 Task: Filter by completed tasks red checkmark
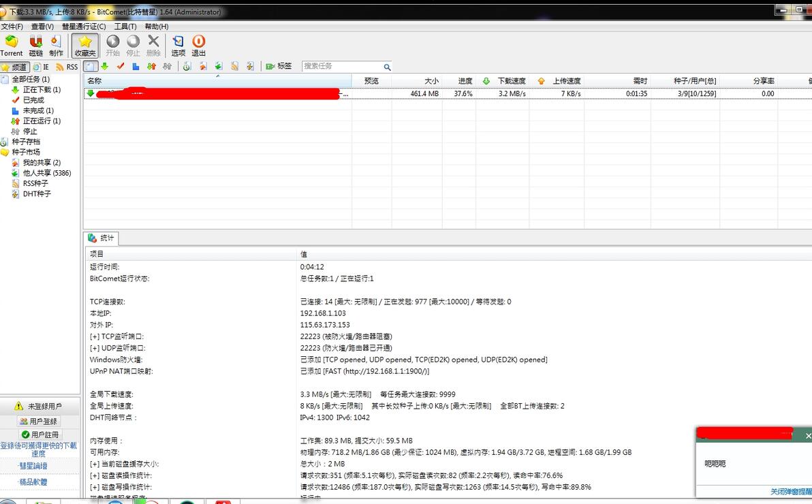click(x=121, y=66)
